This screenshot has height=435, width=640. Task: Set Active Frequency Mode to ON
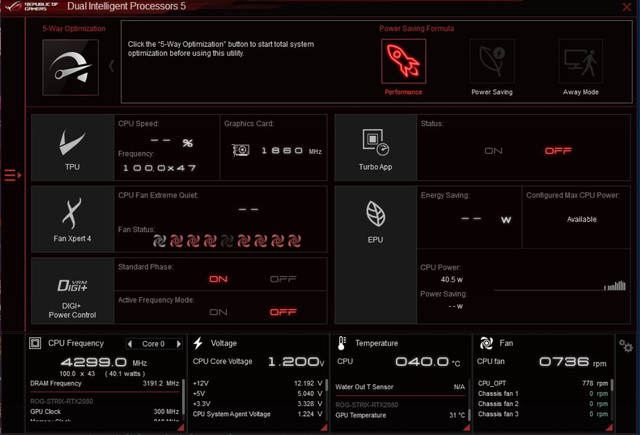218,312
